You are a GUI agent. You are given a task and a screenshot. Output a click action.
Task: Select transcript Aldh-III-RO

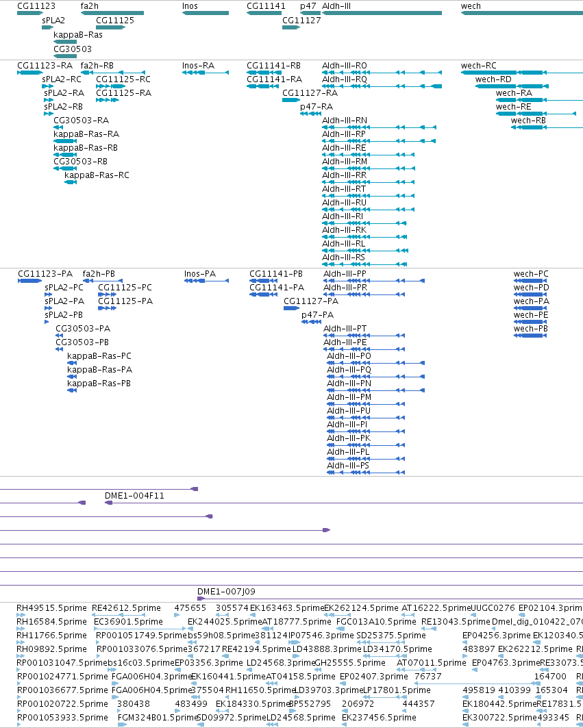tap(344, 66)
